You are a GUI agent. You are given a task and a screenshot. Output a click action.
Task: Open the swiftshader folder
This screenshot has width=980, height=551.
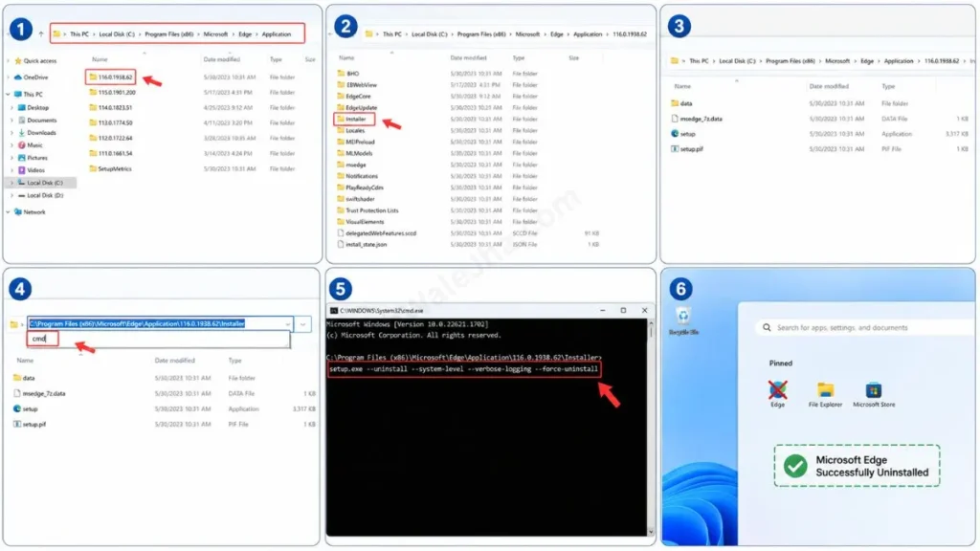[356, 199]
